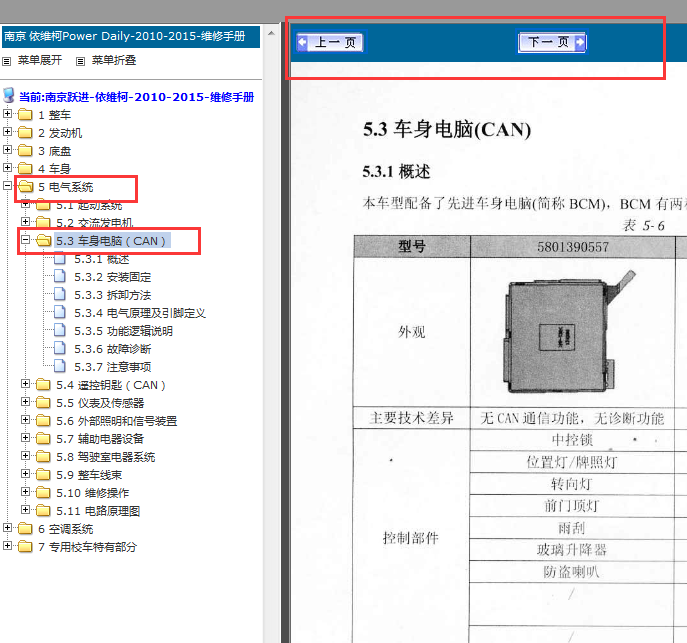Screen dimensions: 687x643
Task: Click folder icon of 5.6 外部照明和信号装置
Action: point(43,420)
